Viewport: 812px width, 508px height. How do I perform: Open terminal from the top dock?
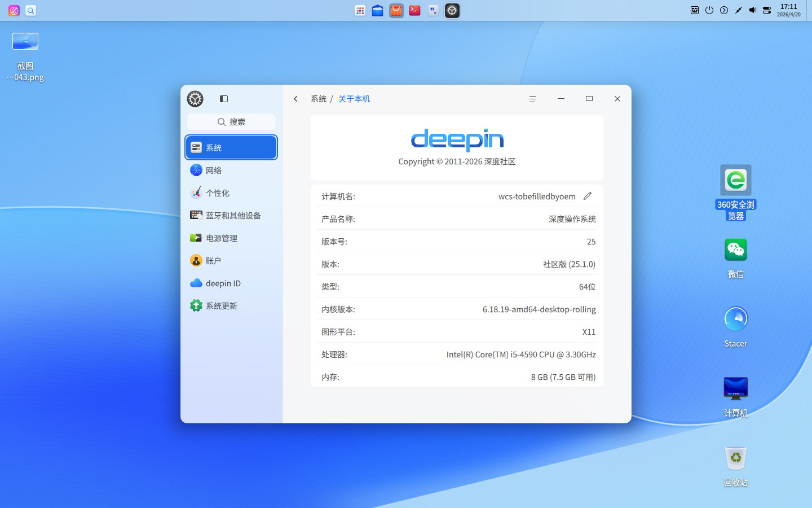point(414,11)
